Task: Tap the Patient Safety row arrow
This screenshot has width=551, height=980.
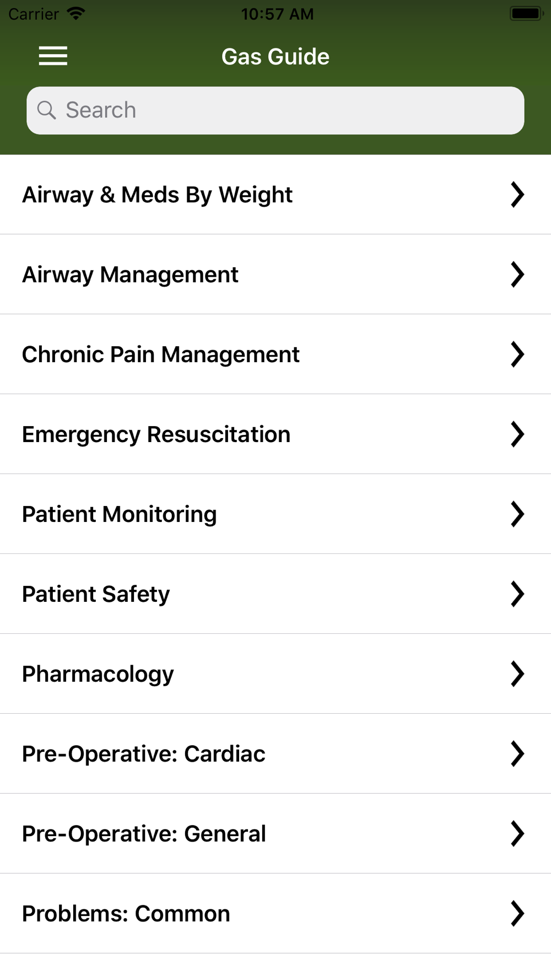Action: 517,594
